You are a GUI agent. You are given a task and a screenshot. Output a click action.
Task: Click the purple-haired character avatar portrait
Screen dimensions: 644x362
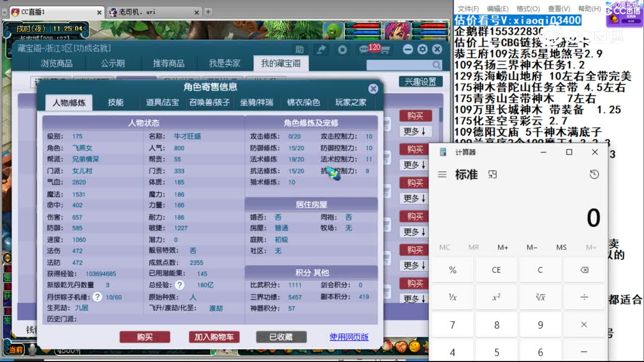click(397, 31)
